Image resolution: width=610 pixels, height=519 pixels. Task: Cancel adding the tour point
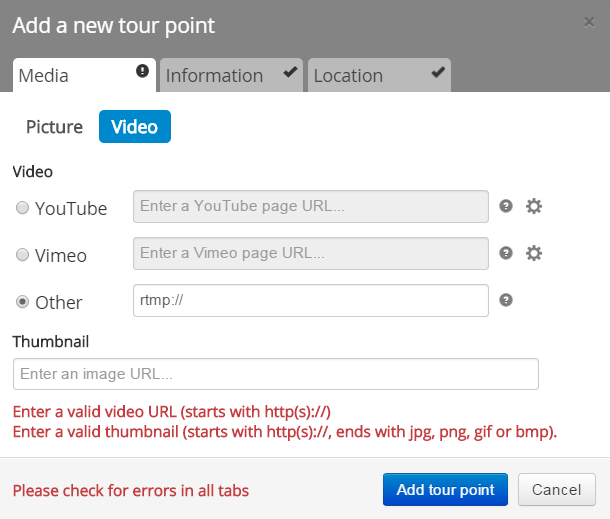pos(557,490)
